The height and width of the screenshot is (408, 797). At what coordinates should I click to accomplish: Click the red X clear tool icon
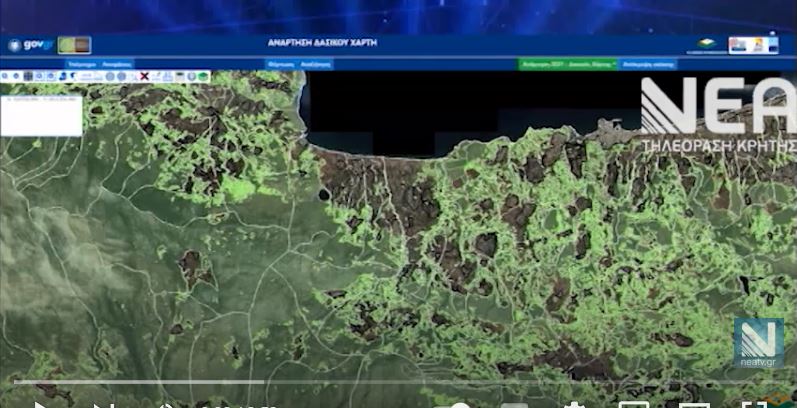(144, 76)
